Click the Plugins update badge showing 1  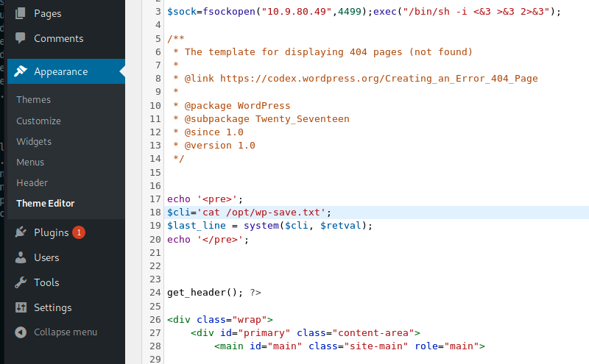[x=79, y=232]
